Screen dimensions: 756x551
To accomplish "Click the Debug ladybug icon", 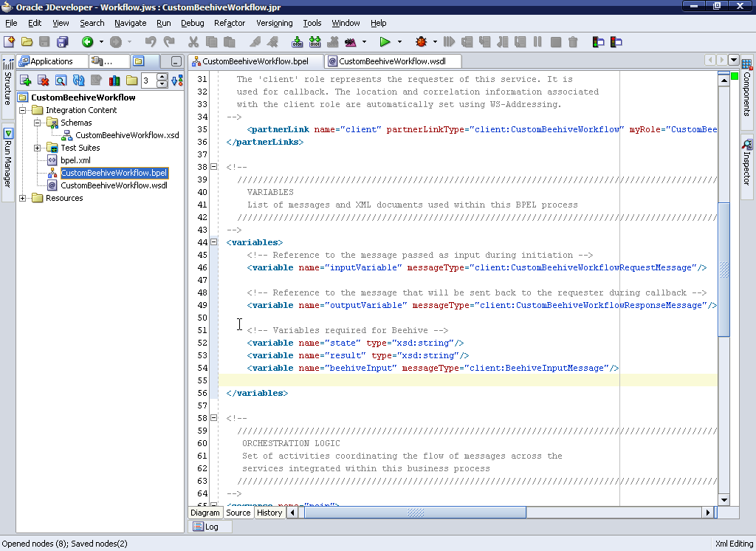I will [422, 42].
